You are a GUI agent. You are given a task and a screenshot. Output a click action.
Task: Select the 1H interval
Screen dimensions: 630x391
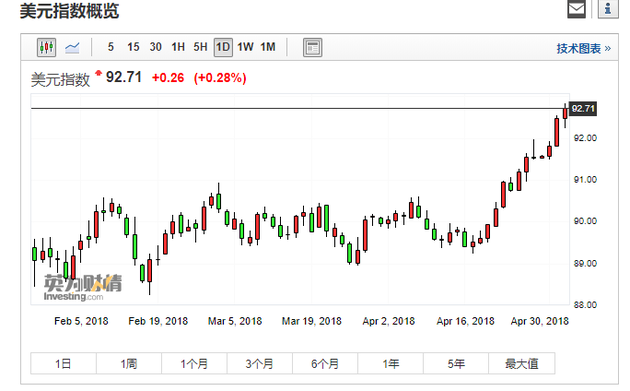pos(178,47)
